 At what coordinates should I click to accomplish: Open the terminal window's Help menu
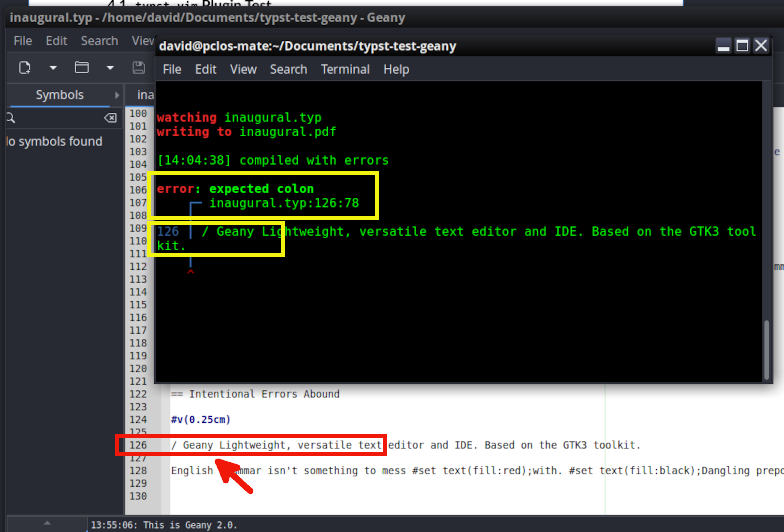tap(396, 70)
